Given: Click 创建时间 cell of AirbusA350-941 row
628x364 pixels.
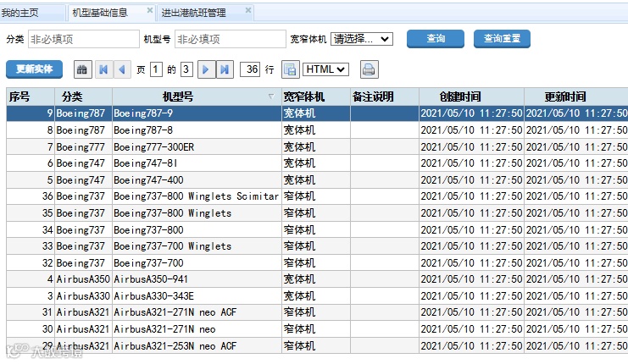Looking at the screenshot, I should pos(471,279).
